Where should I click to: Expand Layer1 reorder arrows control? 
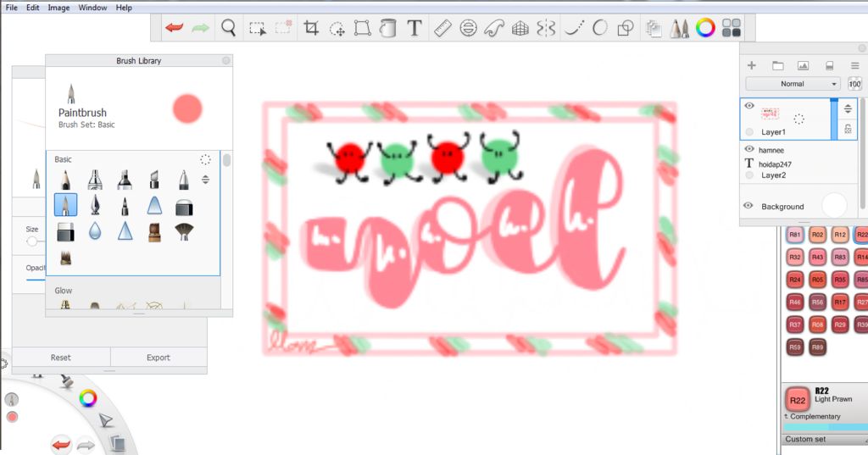[x=848, y=108]
